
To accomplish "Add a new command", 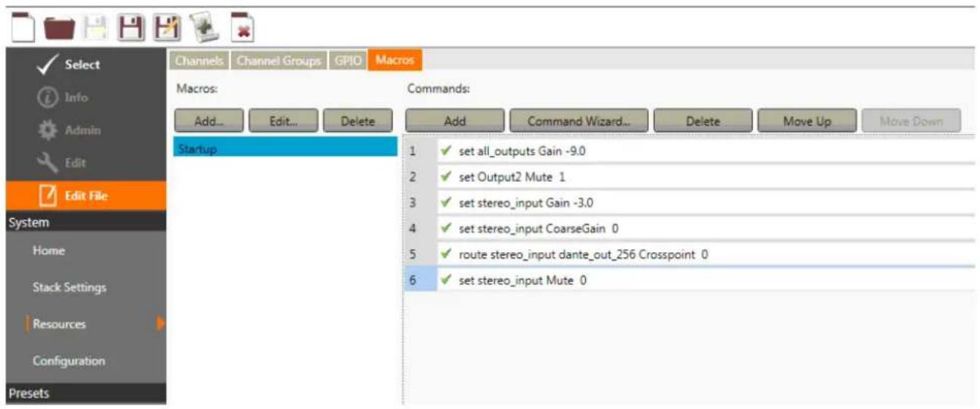I will tap(455, 121).
